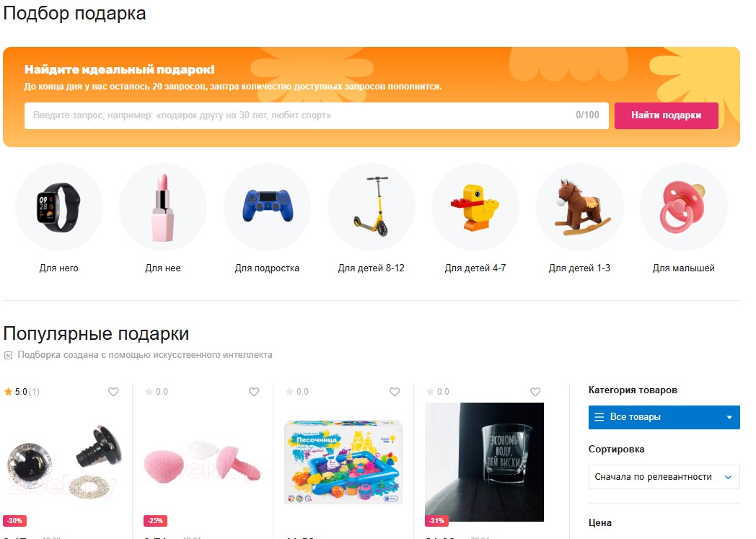This screenshot has height=539, width=756.
Task: Open the 5.0 star rating reviews
Action: (22, 392)
